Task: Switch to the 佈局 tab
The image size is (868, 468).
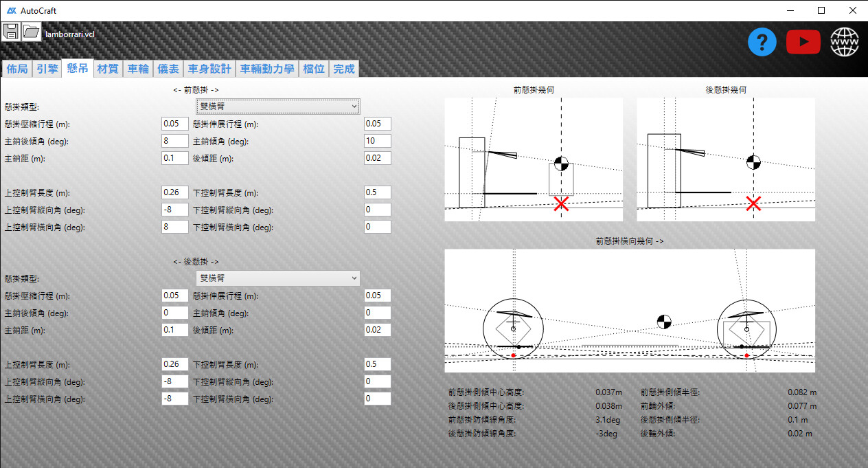Action: click(17, 69)
